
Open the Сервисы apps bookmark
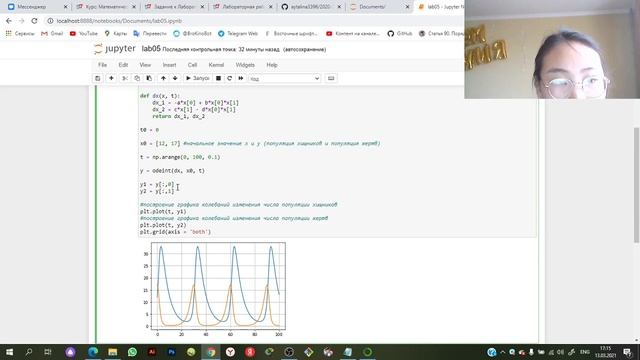[x=20, y=33]
